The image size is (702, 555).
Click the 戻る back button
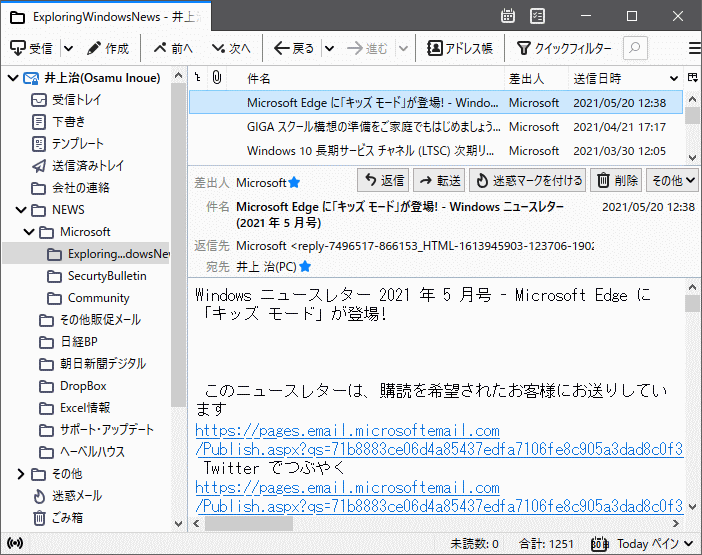click(294, 48)
